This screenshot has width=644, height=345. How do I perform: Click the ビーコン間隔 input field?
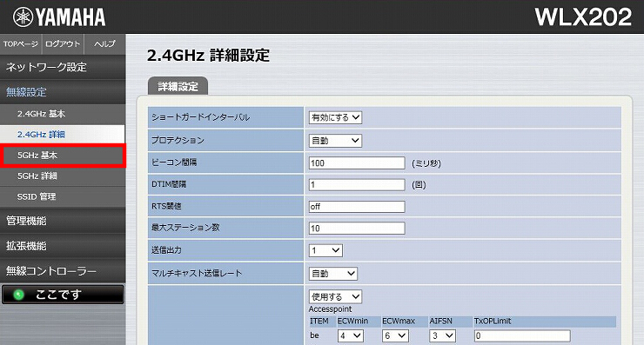(357, 163)
